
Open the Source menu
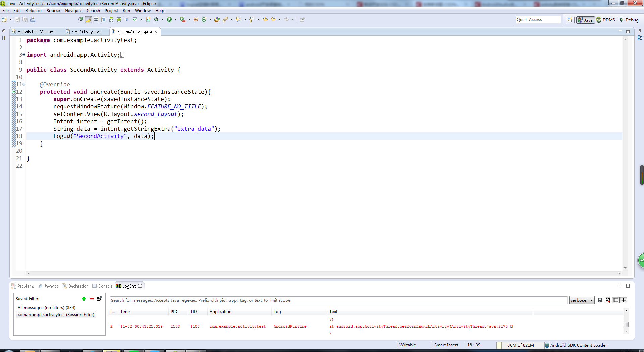53,11
